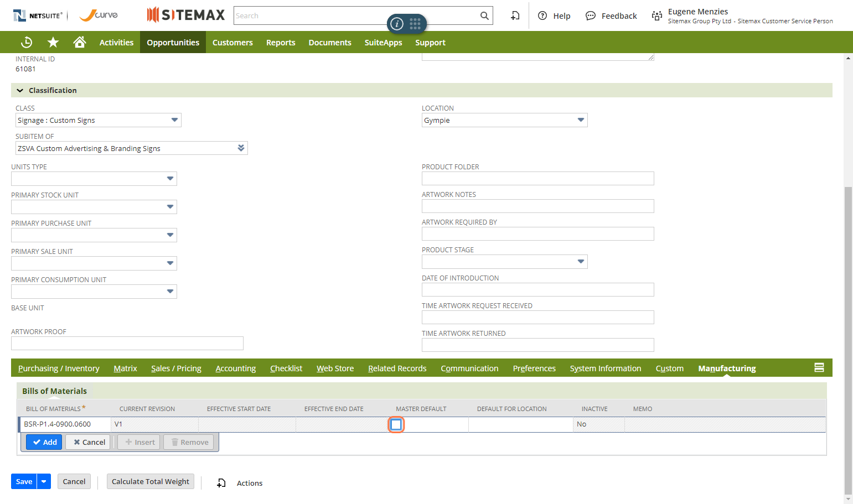Open the Product Stage dropdown
This screenshot has width=853, height=504.
[581, 262]
